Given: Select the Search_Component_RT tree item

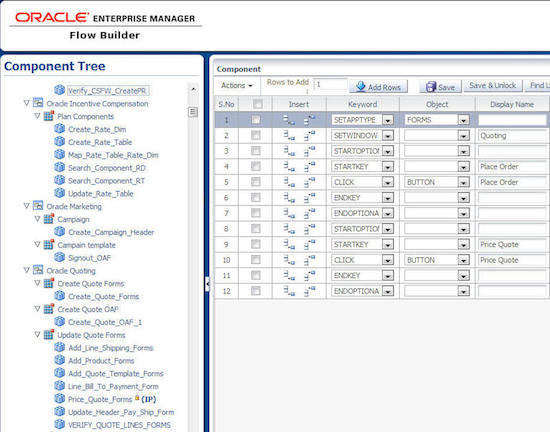Looking at the screenshot, I should coord(106,181).
